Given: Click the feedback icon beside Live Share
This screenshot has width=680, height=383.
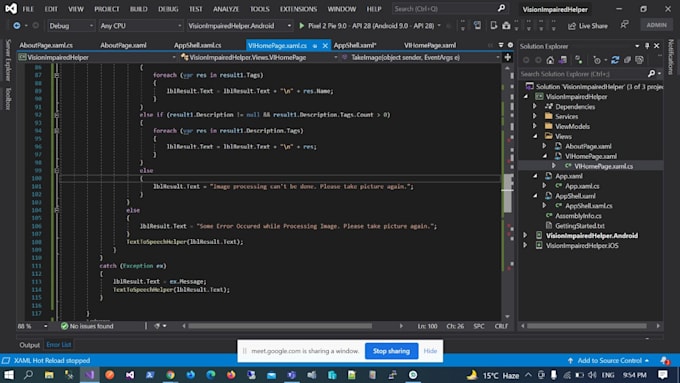Looking at the screenshot, I should 624,25.
